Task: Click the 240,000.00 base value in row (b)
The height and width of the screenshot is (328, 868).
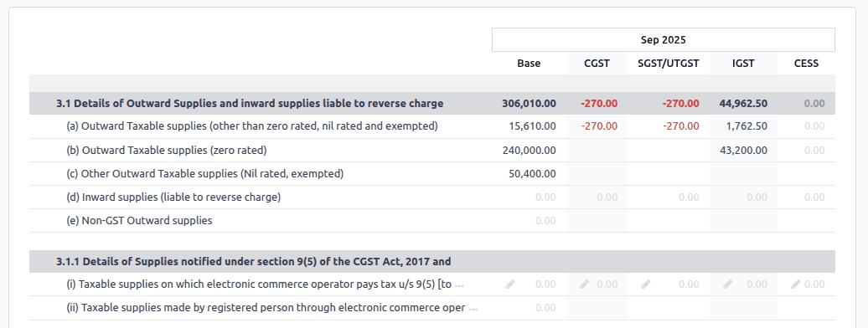Action: pos(530,151)
